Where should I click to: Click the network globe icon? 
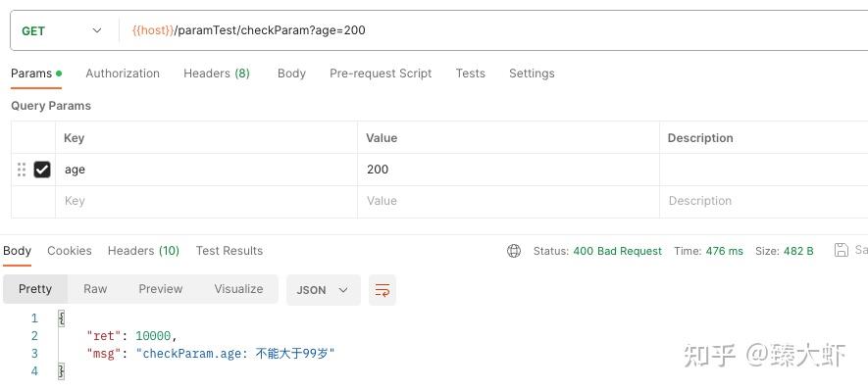(x=514, y=251)
